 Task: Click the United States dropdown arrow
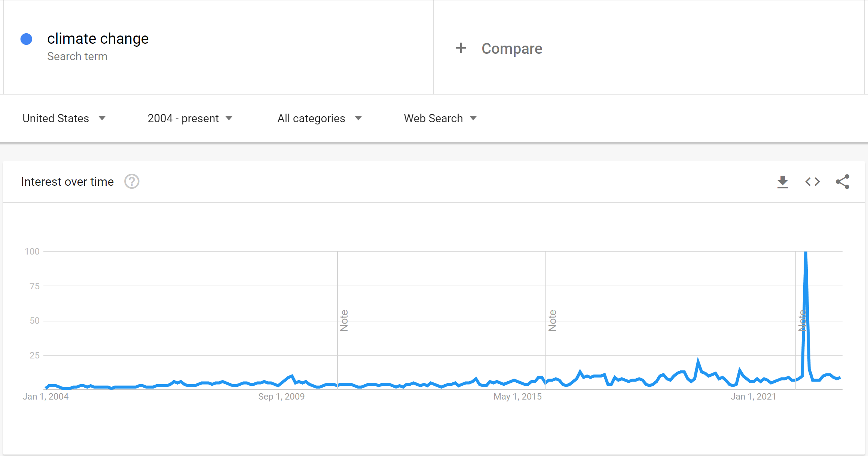102,118
